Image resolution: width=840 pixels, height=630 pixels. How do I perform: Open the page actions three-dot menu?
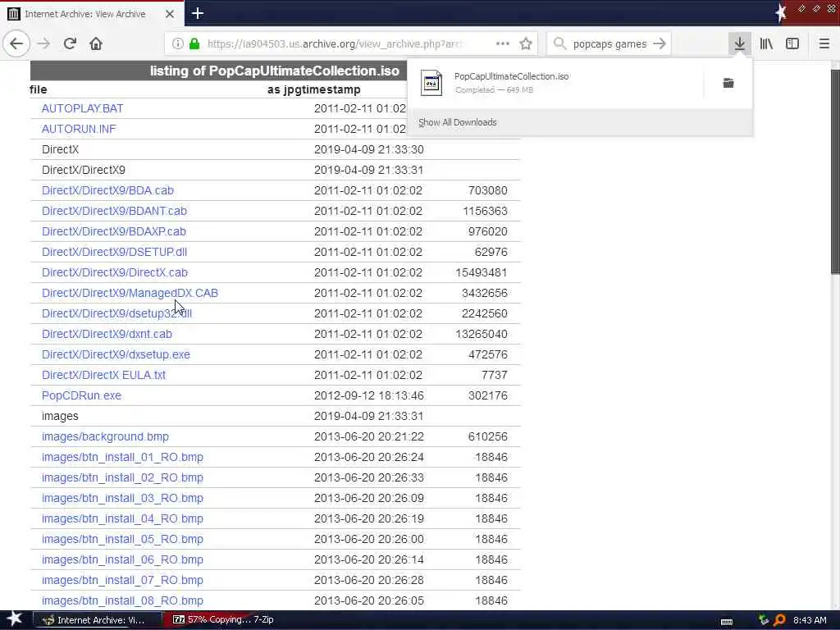(x=503, y=43)
